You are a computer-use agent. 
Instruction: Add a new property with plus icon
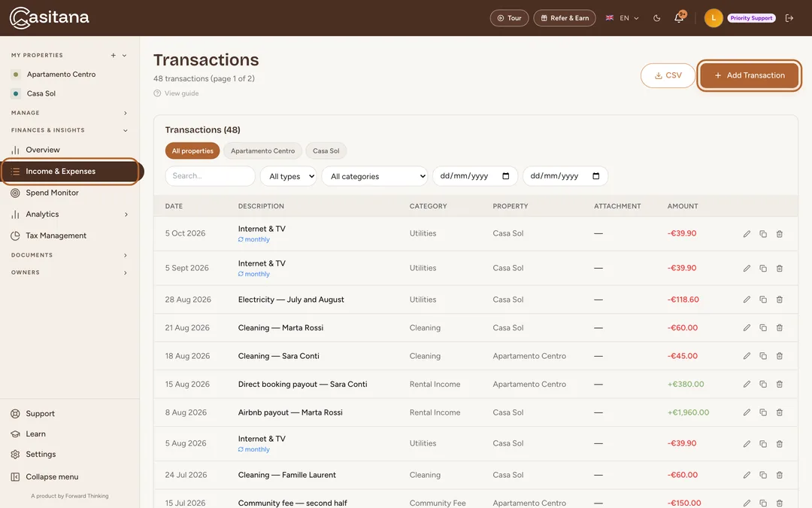point(113,56)
